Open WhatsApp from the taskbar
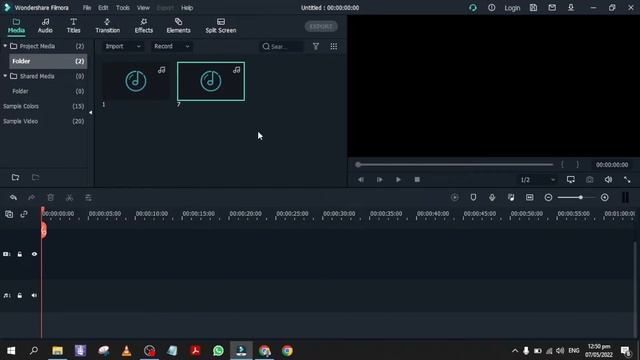This screenshot has height=360, width=640. [218, 351]
